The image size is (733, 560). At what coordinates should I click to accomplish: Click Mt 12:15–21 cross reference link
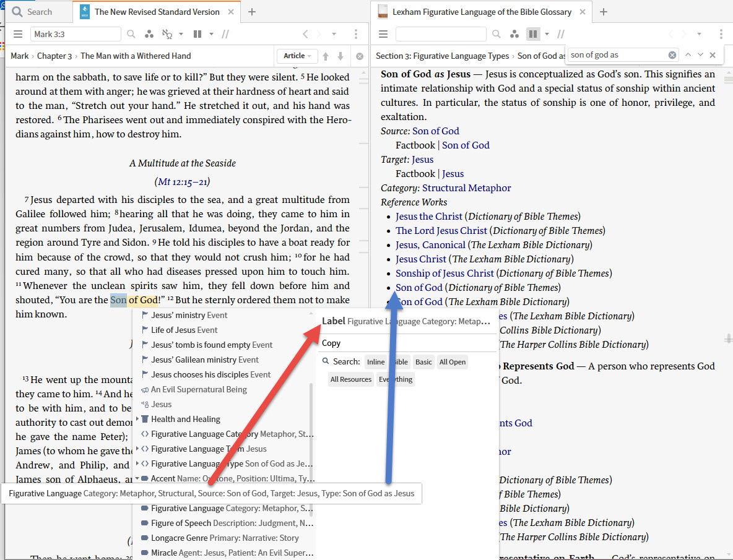coord(182,182)
